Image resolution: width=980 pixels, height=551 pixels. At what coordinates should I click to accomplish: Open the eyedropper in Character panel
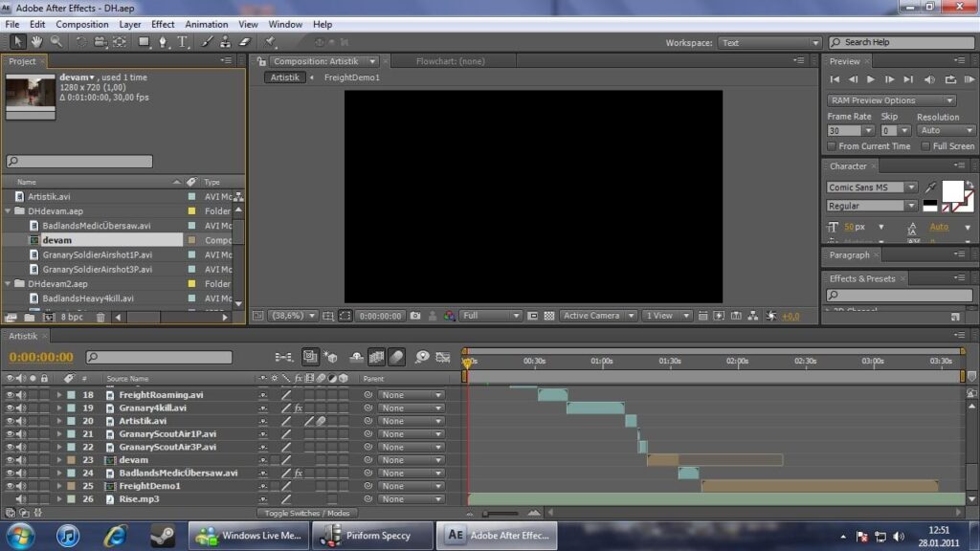pyautogui.click(x=930, y=187)
